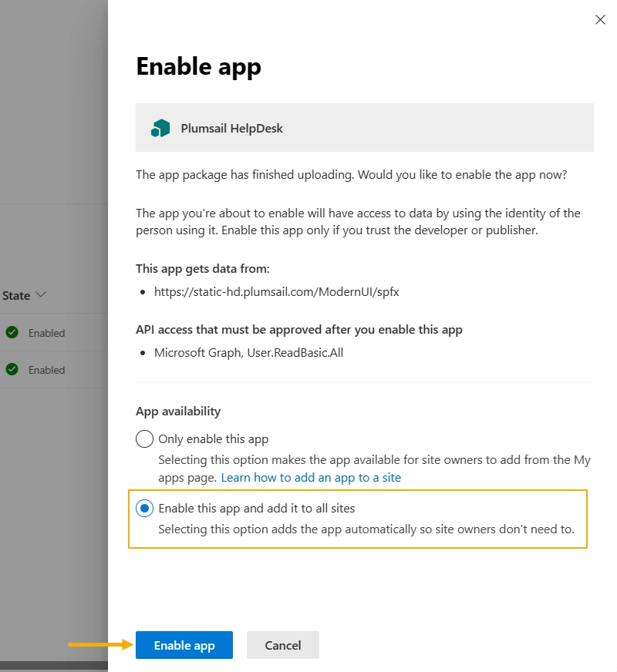Click the static-hd.plumsail.com data source URL
Viewport: 617px width, 672px height.
(277, 292)
